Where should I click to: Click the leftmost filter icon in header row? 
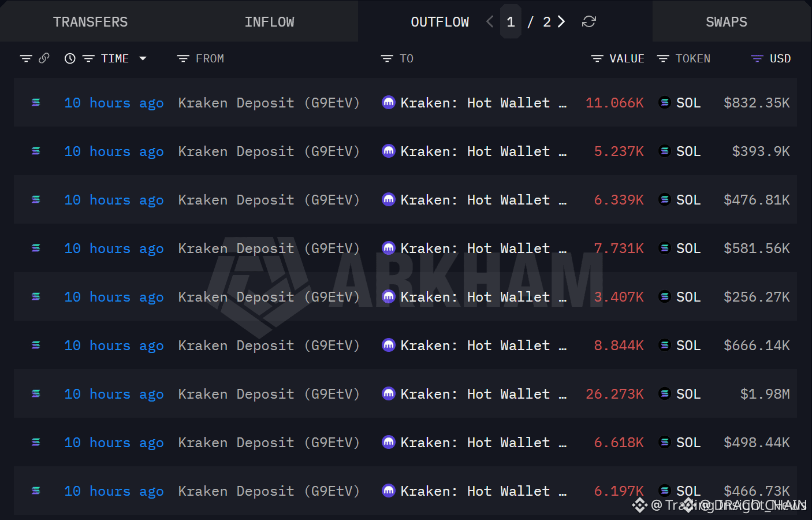(26, 58)
